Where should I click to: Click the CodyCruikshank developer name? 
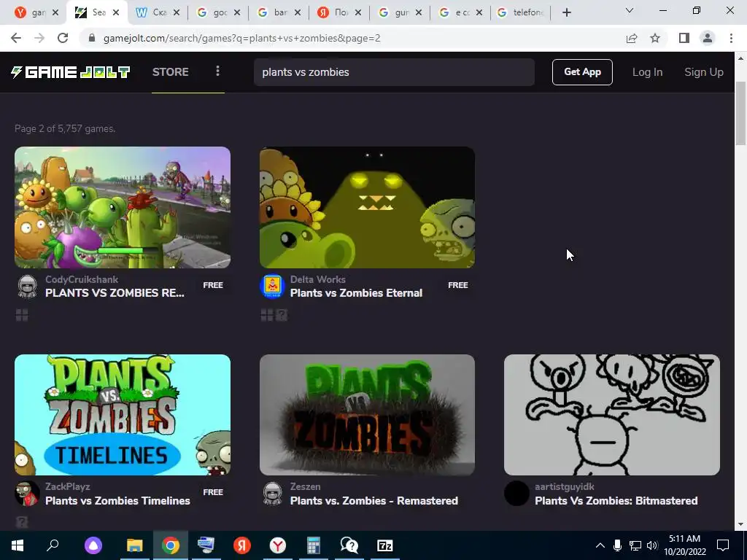(x=82, y=279)
